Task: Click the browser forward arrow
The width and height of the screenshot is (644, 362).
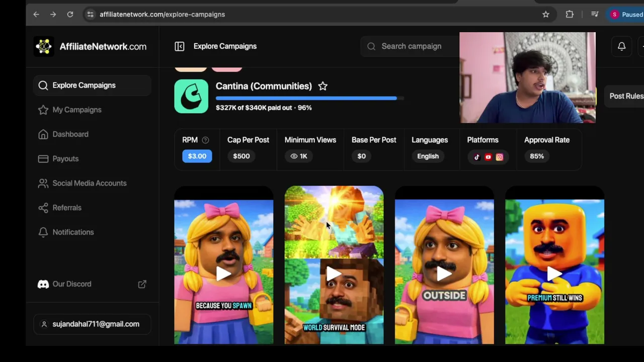Action: tap(53, 15)
